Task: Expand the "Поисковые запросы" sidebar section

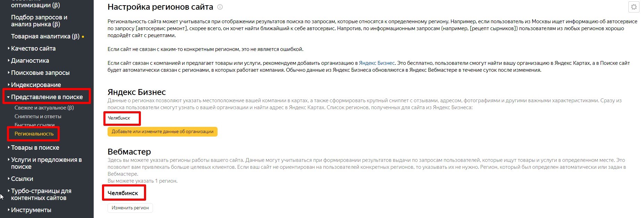Action: [40, 73]
